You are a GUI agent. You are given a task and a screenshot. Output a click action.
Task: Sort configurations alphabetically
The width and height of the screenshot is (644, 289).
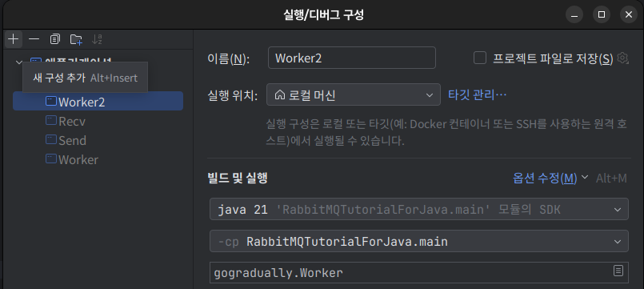(97, 39)
